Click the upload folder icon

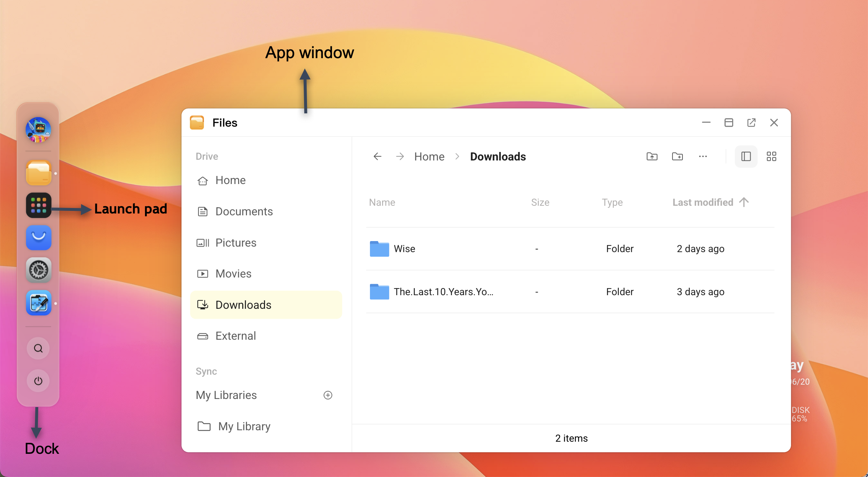point(652,156)
